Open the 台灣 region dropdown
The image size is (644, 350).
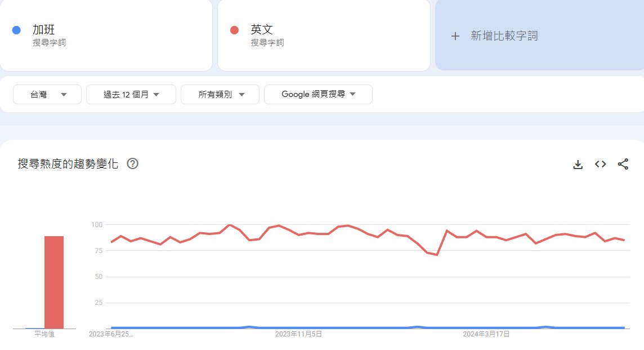tap(47, 95)
